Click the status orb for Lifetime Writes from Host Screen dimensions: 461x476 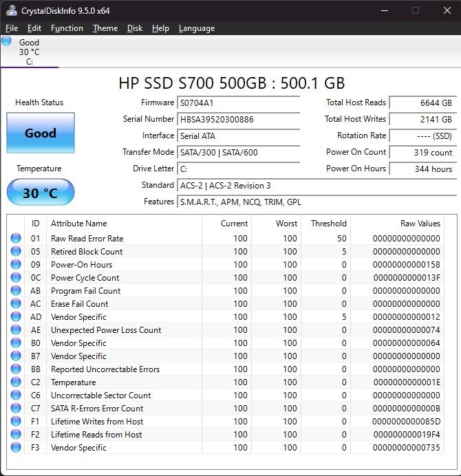16,421
